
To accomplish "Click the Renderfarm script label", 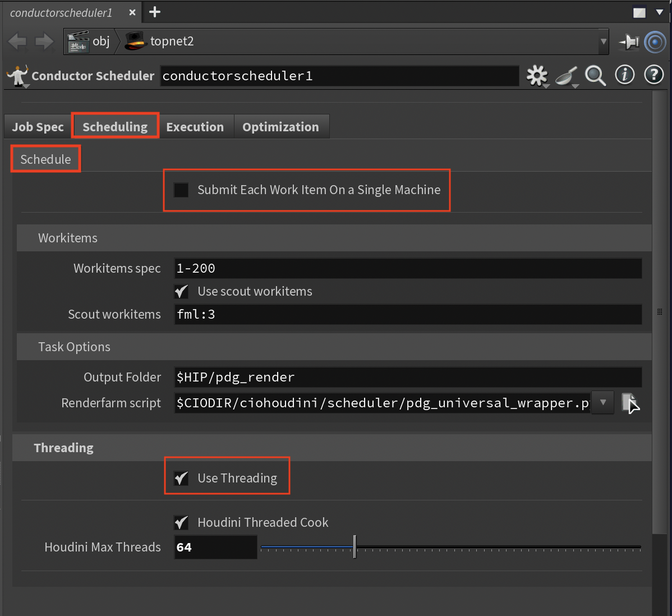I will [x=111, y=403].
